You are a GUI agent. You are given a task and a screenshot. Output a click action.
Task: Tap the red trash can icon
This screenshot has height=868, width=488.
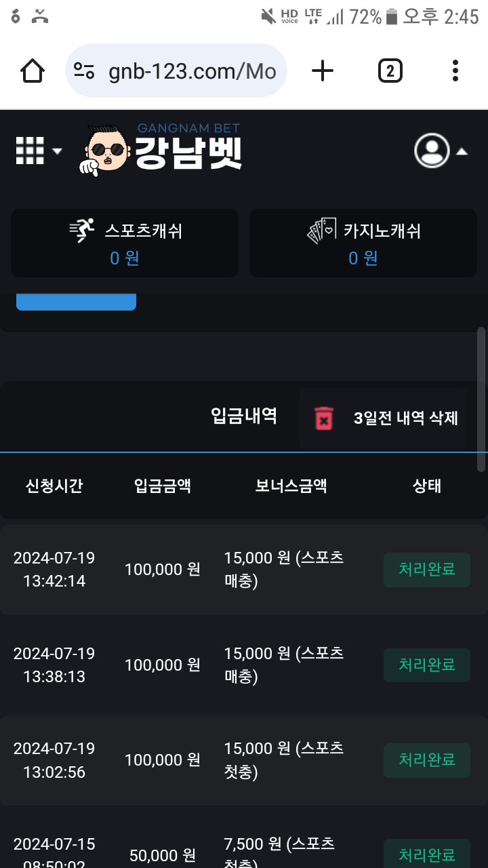(324, 418)
